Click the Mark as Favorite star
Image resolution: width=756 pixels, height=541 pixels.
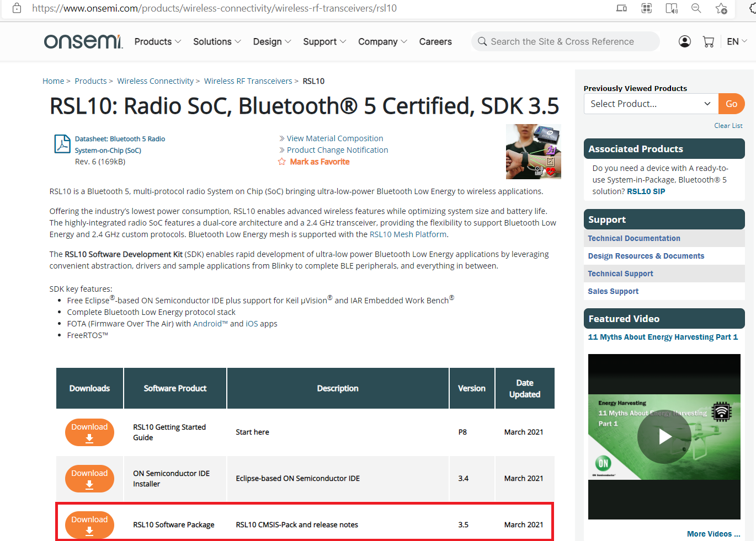point(282,162)
